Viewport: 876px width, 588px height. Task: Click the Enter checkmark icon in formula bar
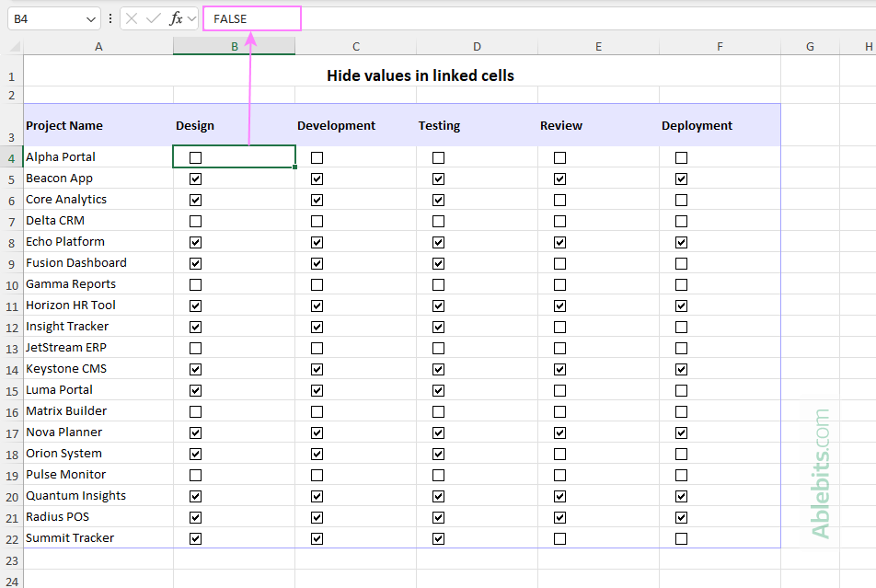153,18
